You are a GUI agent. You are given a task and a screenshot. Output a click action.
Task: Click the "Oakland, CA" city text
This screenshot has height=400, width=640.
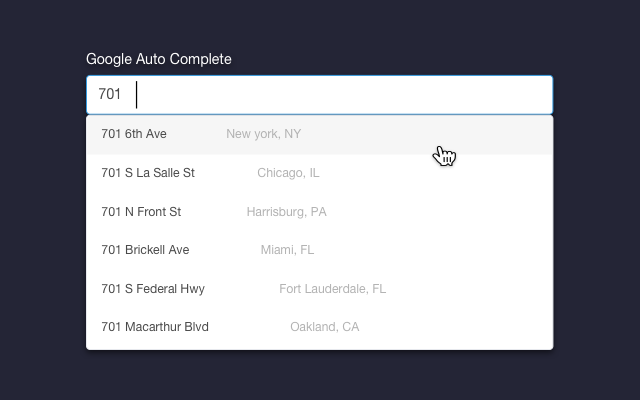point(324,327)
